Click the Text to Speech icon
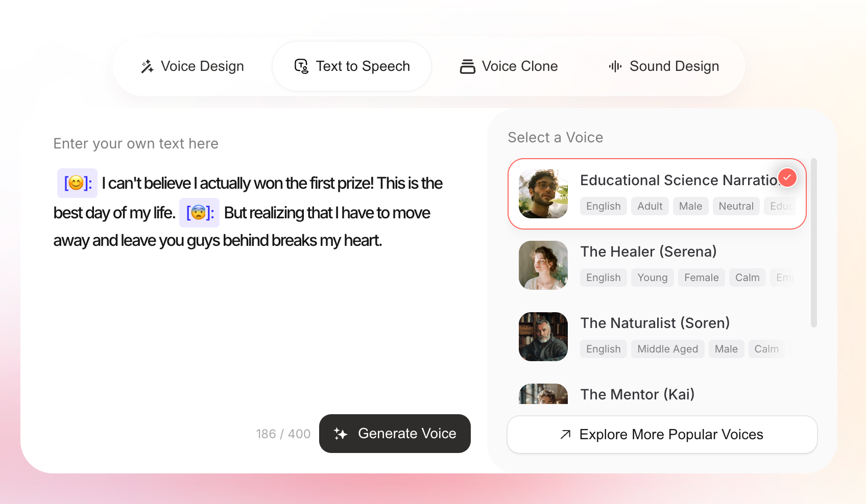 (301, 66)
